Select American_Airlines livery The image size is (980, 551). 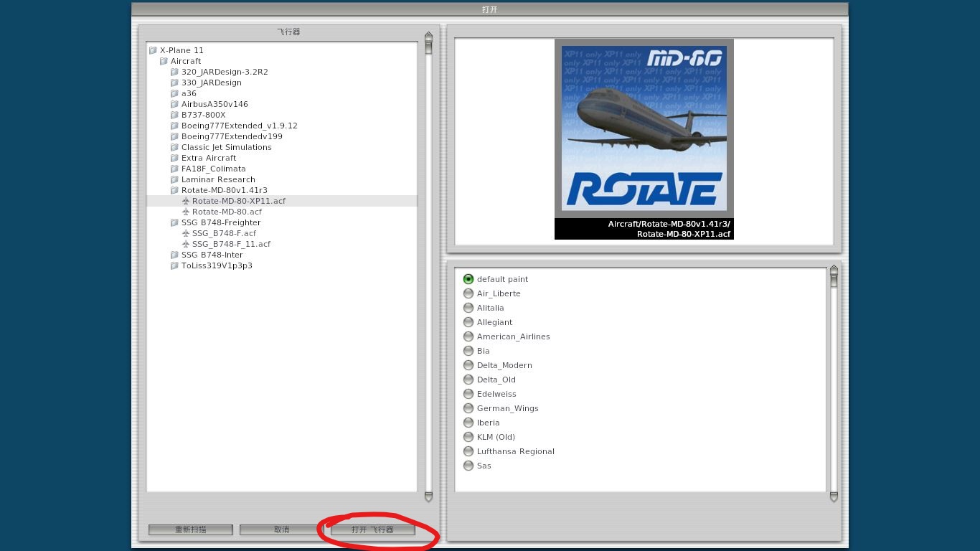(468, 336)
